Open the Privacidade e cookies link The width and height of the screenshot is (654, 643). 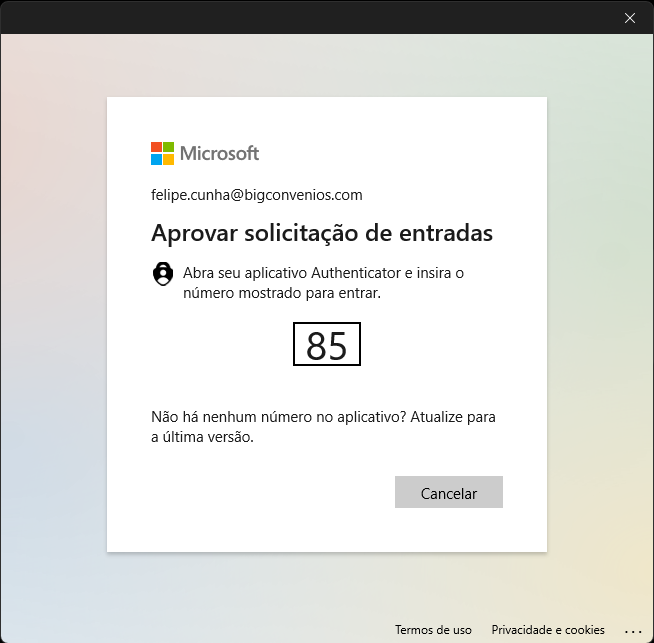point(548,630)
